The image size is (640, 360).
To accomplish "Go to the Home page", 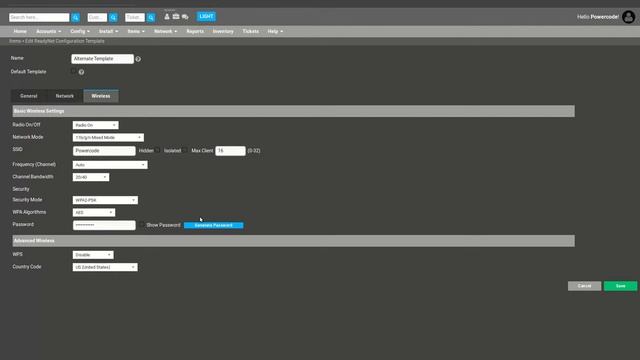I will (20, 31).
